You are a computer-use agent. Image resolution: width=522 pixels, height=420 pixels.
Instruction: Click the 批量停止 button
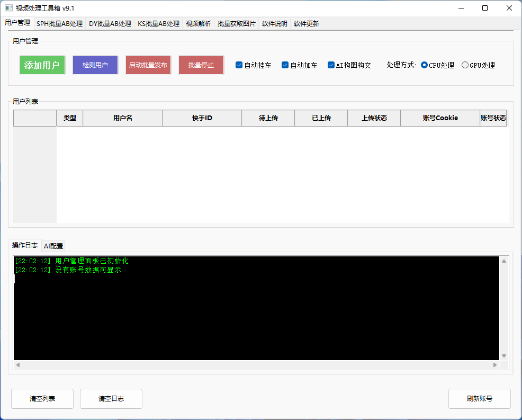coord(201,65)
